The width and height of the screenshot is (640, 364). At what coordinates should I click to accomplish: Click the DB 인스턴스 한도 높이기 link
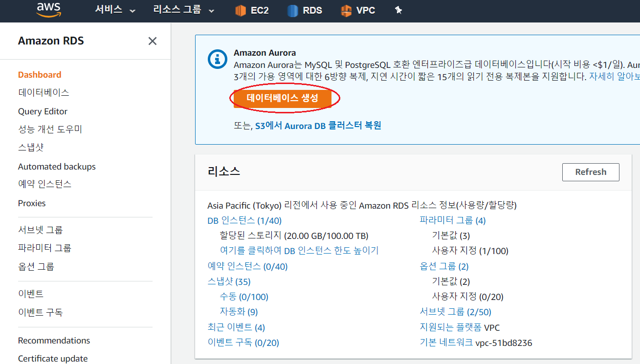(x=299, y=251)
